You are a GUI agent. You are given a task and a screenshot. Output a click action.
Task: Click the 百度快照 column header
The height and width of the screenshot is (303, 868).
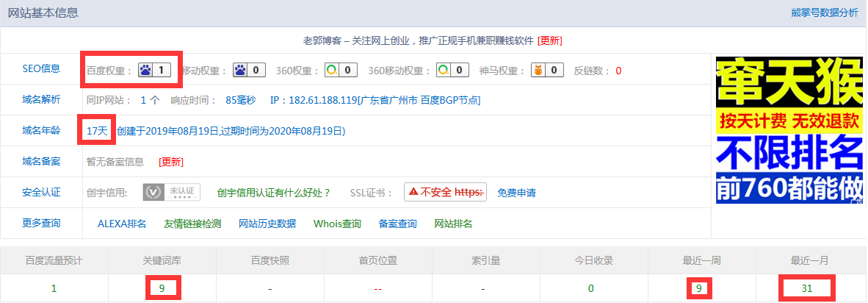pos(270,260)
